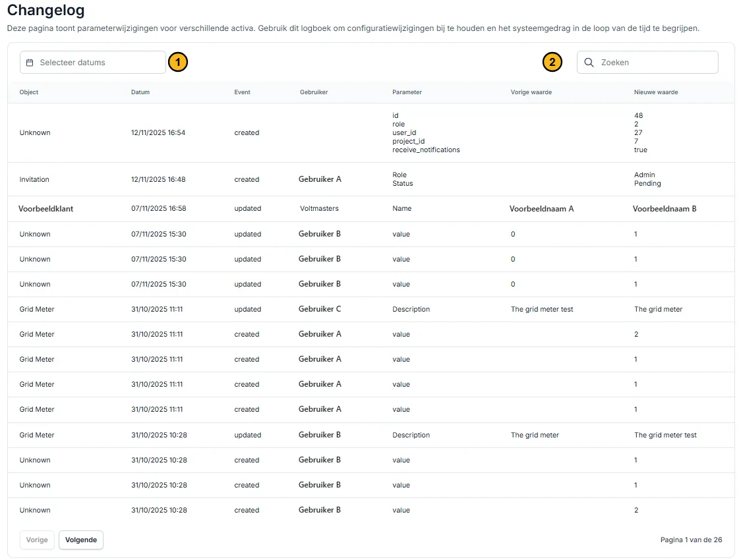Click the magnifying glass search icon
Image resolution: width=739 pixels, height=560 pixels.
click(589, 63)
